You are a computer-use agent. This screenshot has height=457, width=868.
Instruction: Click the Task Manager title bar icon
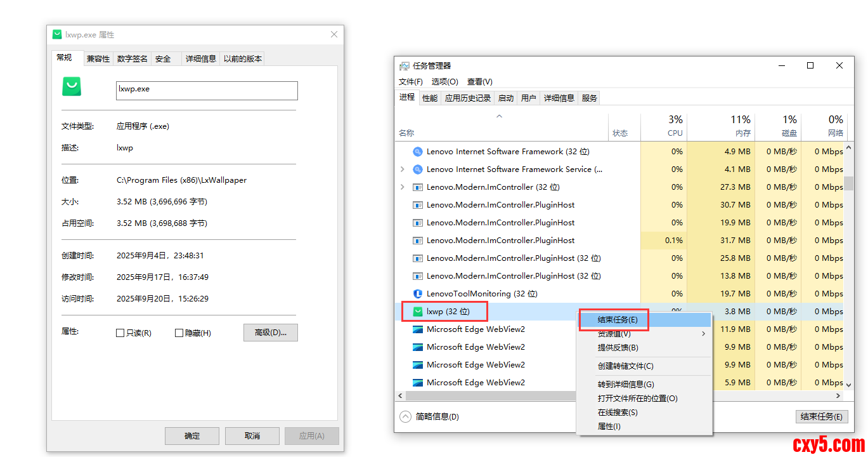point(405,65)
